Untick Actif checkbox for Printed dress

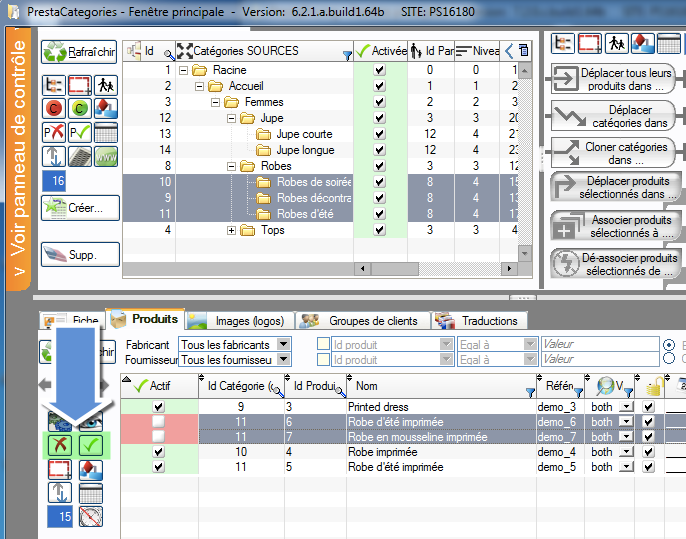coord(158,408)
